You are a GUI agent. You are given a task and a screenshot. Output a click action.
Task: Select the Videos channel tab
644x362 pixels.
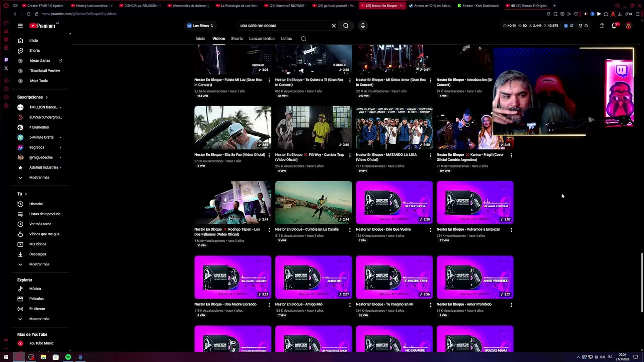(219, 39)
